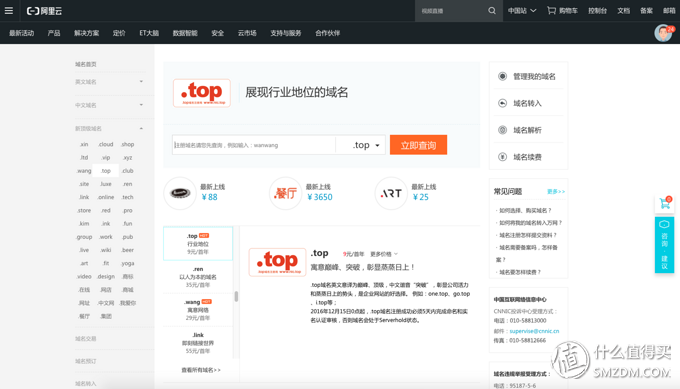Click the 立即查询 search button

click(418, 145)
